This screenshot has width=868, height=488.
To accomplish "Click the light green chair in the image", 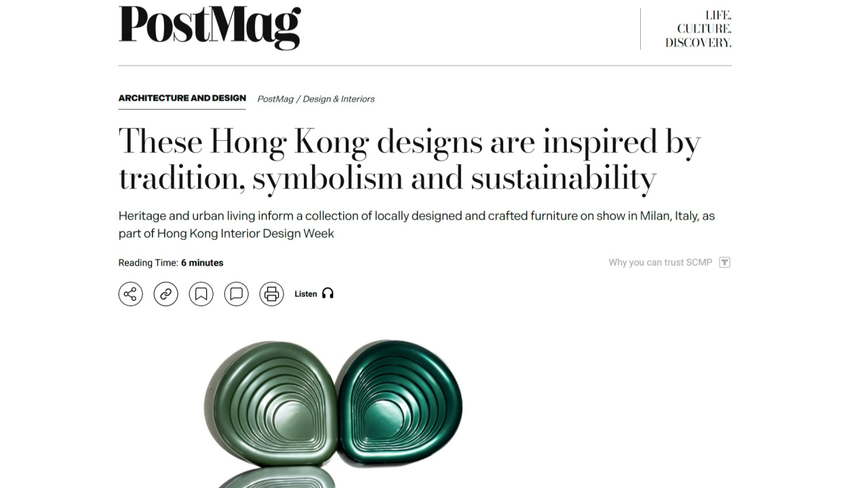I will pyautogui.click(x=271, y=403).
